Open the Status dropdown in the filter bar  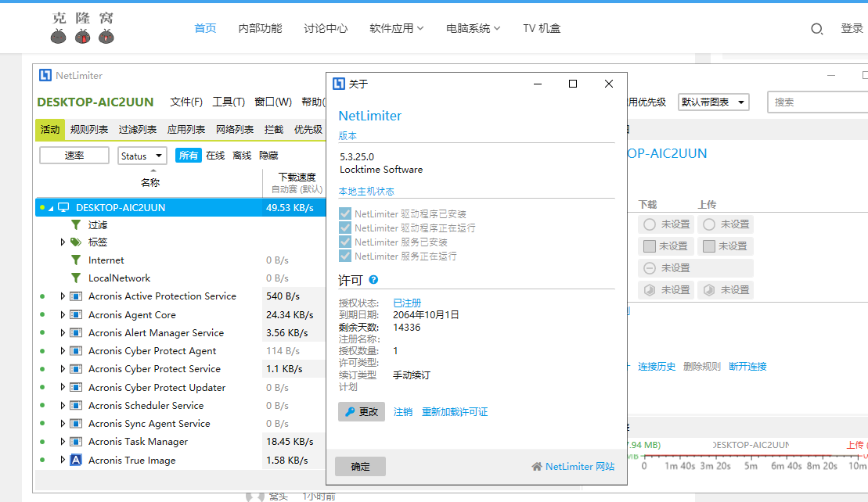(x=142, y=156)
